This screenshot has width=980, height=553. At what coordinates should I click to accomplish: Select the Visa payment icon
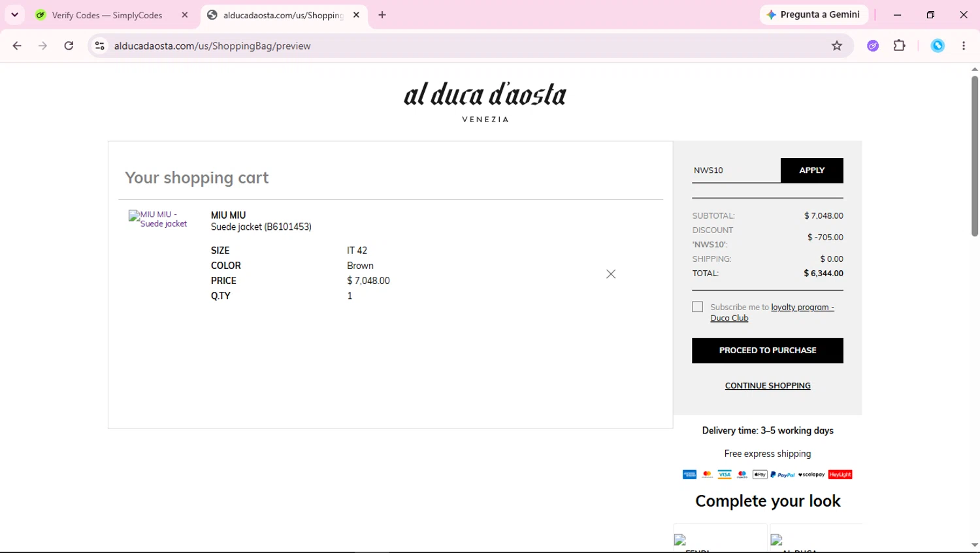tap(725, 475)
